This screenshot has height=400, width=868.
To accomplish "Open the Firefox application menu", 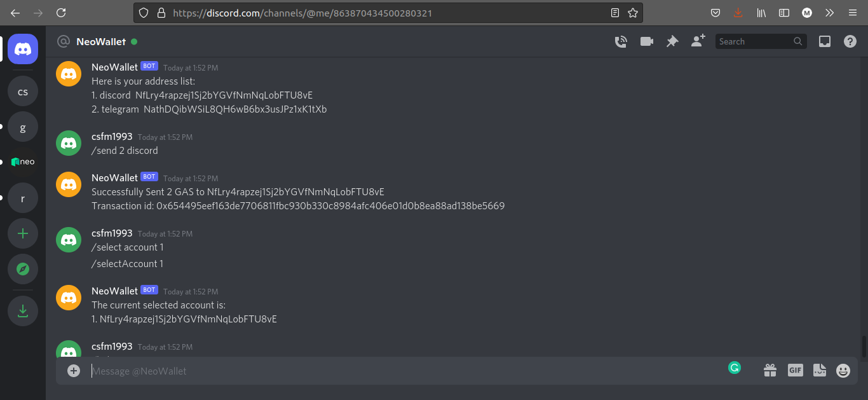I will click(852, 13).
